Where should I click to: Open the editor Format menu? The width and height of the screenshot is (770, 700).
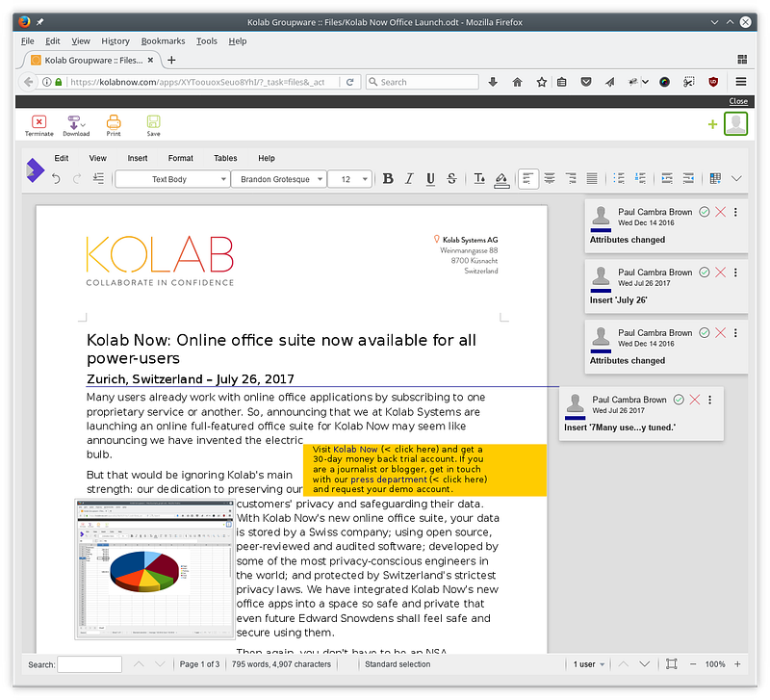pos(181,158)
